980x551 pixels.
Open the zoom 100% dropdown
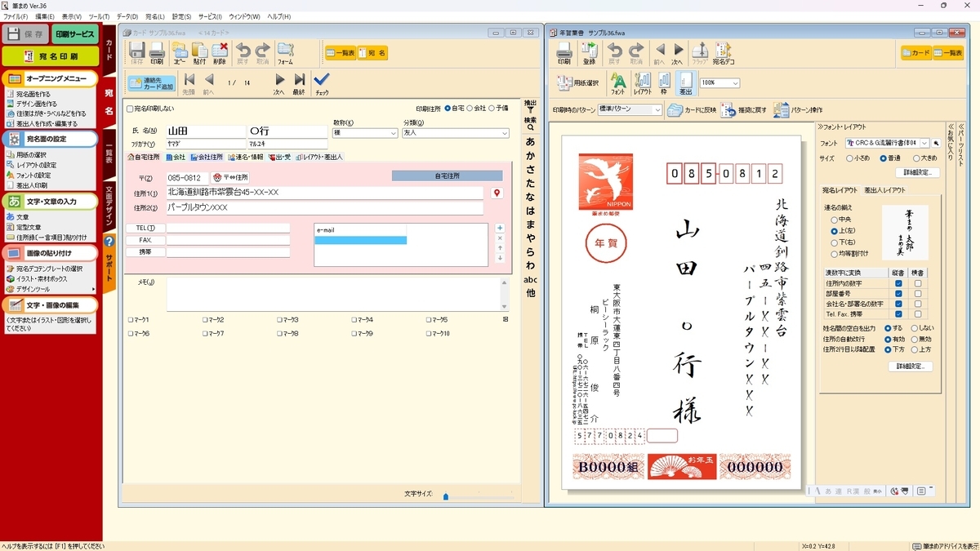719,82
